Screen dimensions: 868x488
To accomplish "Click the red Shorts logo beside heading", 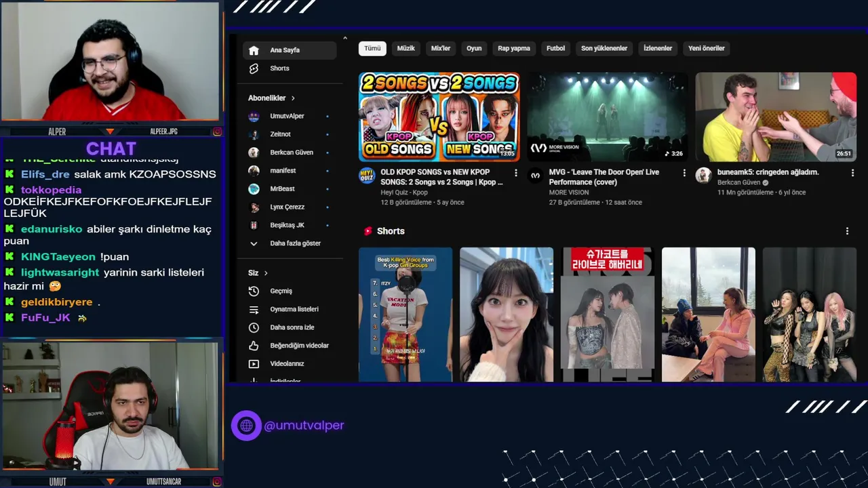I will 368,231.
